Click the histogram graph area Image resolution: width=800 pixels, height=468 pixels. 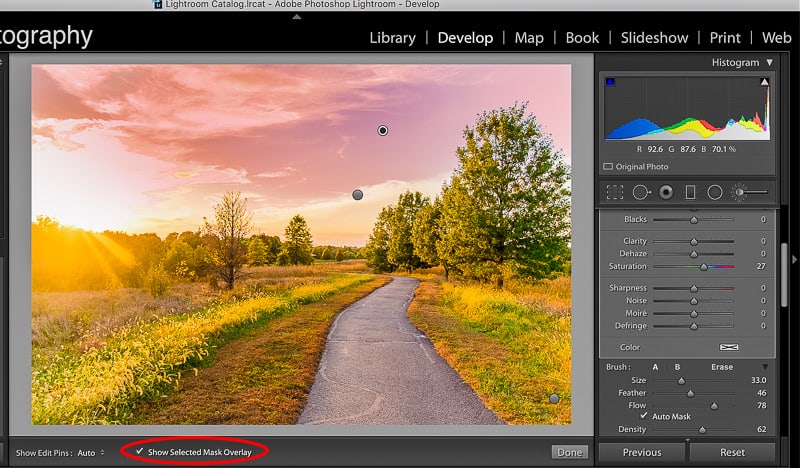[x=687, y=108]
